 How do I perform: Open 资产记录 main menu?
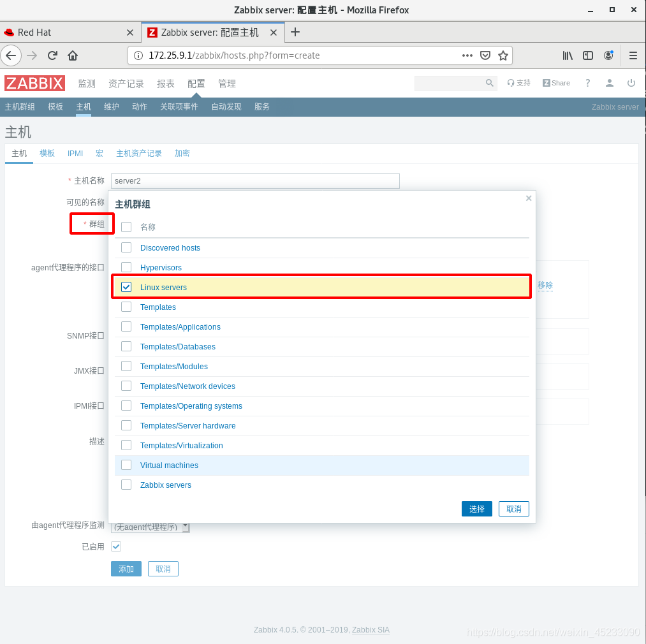pyautogui.click(x=126, y=84)
